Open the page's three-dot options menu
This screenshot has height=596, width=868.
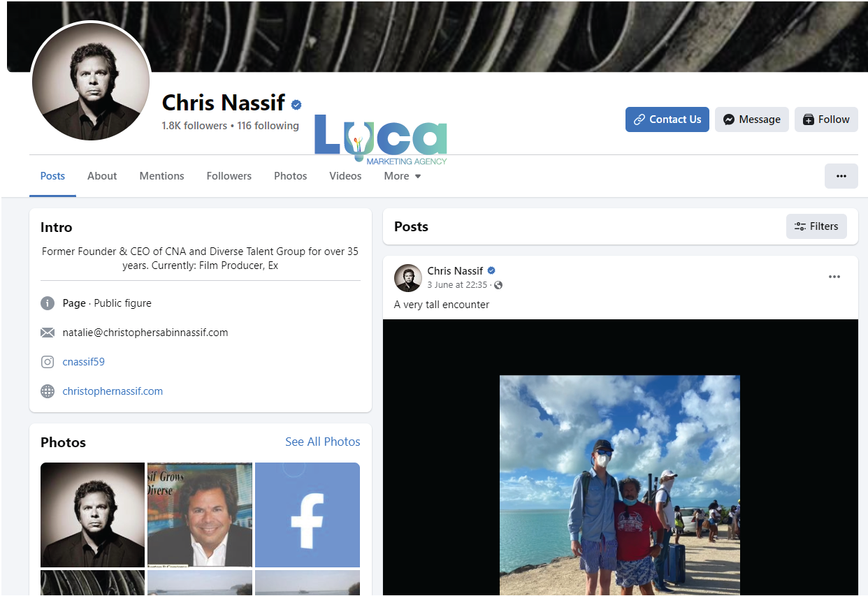[841, 176]
